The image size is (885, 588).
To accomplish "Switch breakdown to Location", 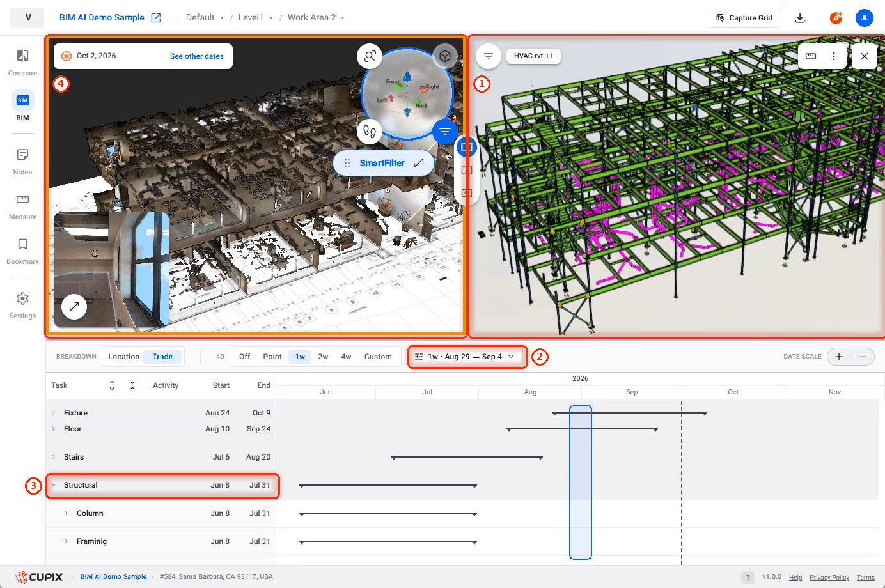I will [x=123, y=357].
